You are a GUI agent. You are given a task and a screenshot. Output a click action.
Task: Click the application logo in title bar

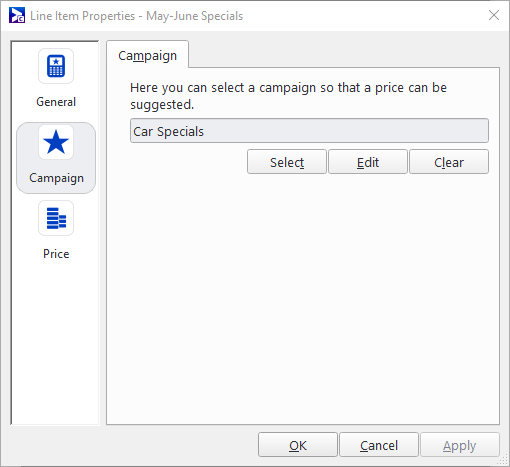(x=17, y=15)
